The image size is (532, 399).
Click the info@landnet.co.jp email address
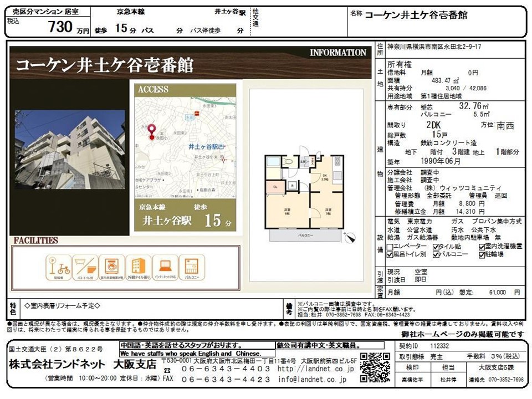pyautogui.click(x=312, y=380)
